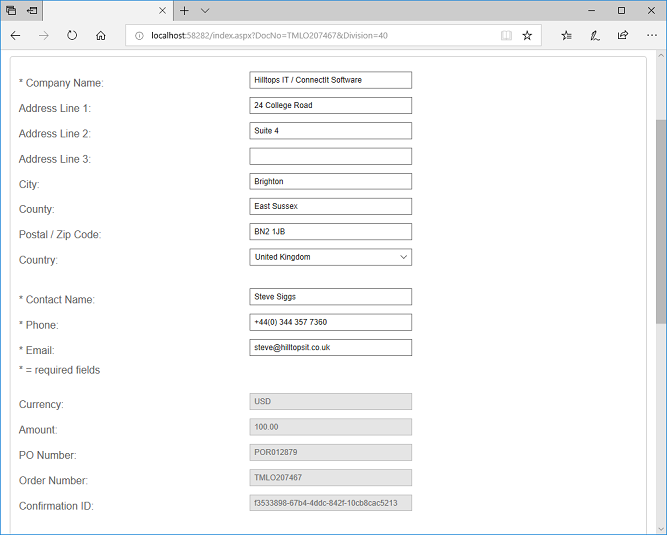Share this page using the share icon
This screenshot has height=535, width=667.
pos(622,35)
